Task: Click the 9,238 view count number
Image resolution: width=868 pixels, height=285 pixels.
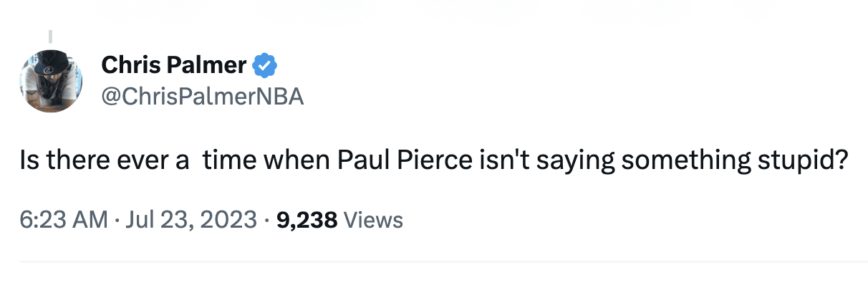Action: [307, 221]
